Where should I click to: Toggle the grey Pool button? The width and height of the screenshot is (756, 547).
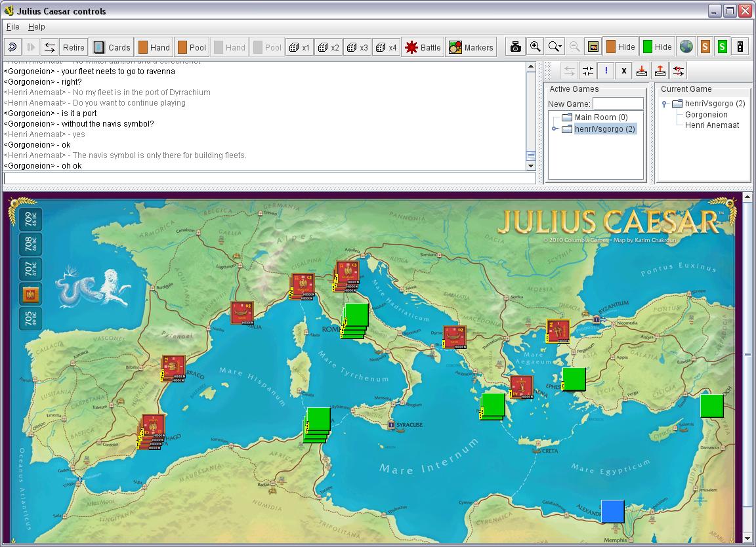tap(268, 47)
